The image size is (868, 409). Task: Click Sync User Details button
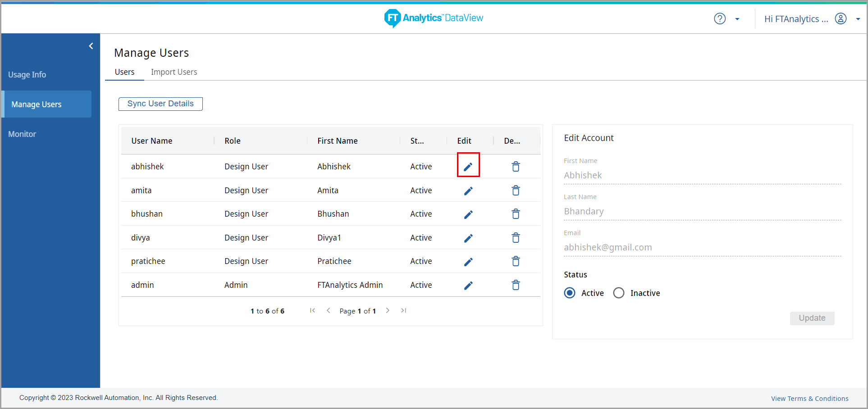160,104
